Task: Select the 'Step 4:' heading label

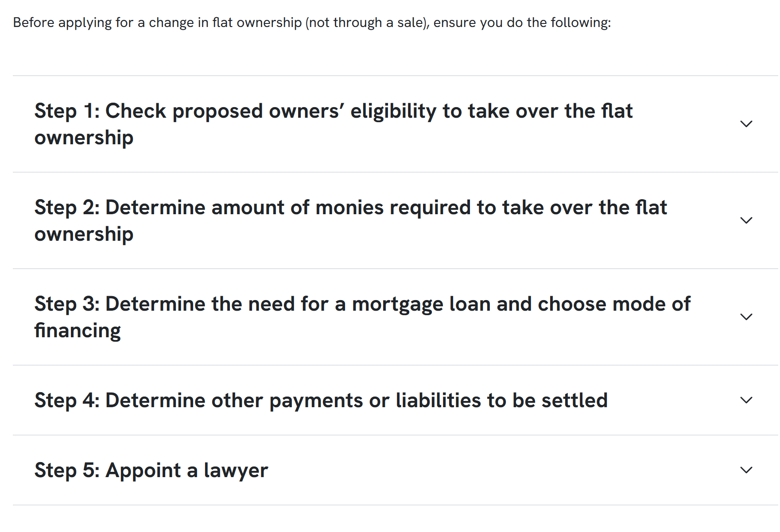Action: tap(67, 401)
